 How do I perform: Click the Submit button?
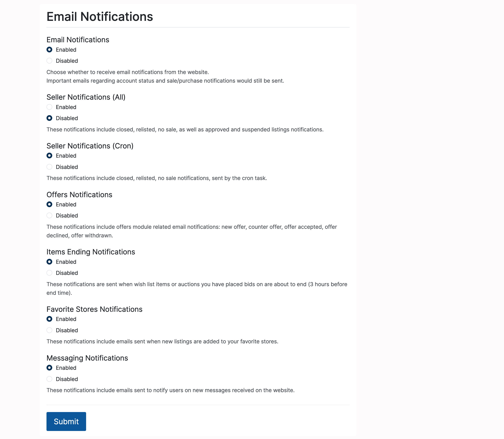(x=66, y=421)
